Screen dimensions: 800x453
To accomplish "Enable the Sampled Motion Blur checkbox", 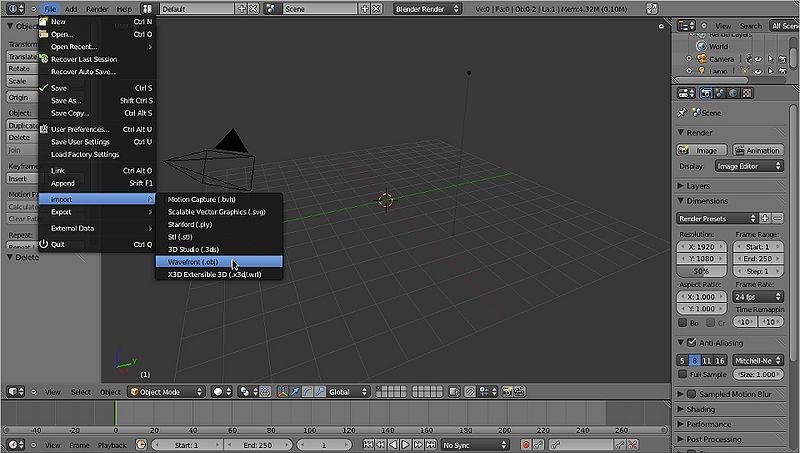I will click(x=692, y=394).
